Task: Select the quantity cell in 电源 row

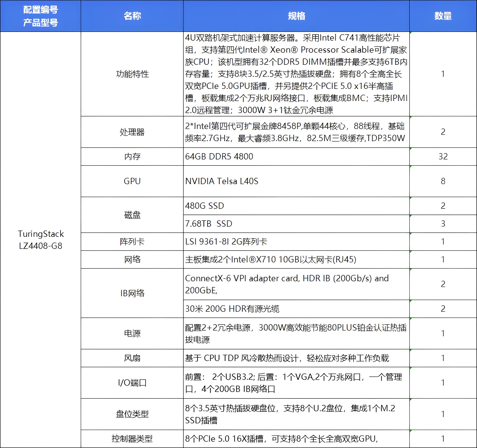Action: tap(443, 333)
